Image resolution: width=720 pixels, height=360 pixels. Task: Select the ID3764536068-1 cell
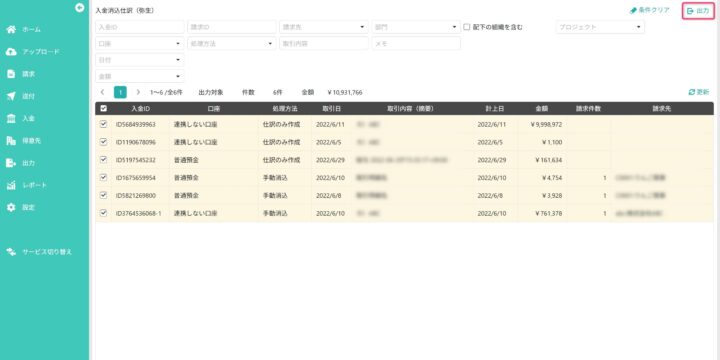(x=139, y=214)
